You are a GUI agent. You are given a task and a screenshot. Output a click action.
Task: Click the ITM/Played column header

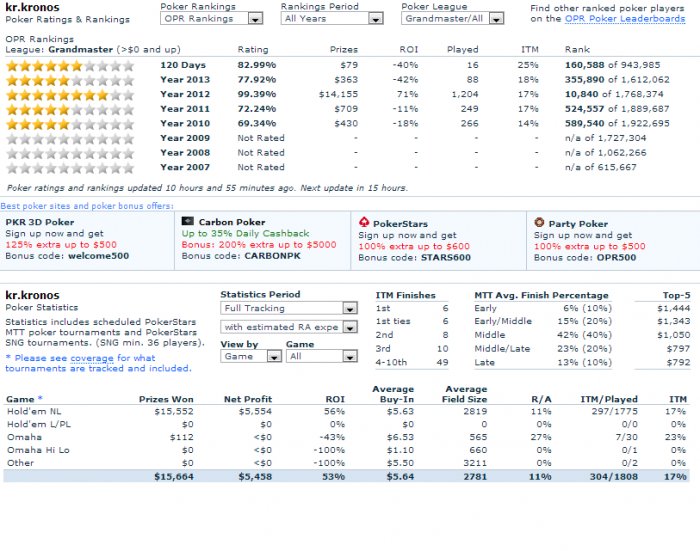click(x=609, y=399)
